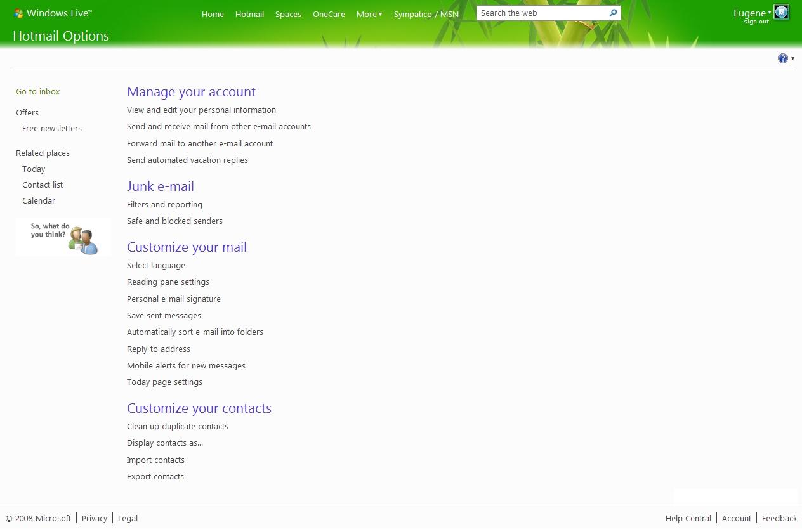View and edit your personal information
This screenshot has height=532, width=802.
click(x=201, y=110)
